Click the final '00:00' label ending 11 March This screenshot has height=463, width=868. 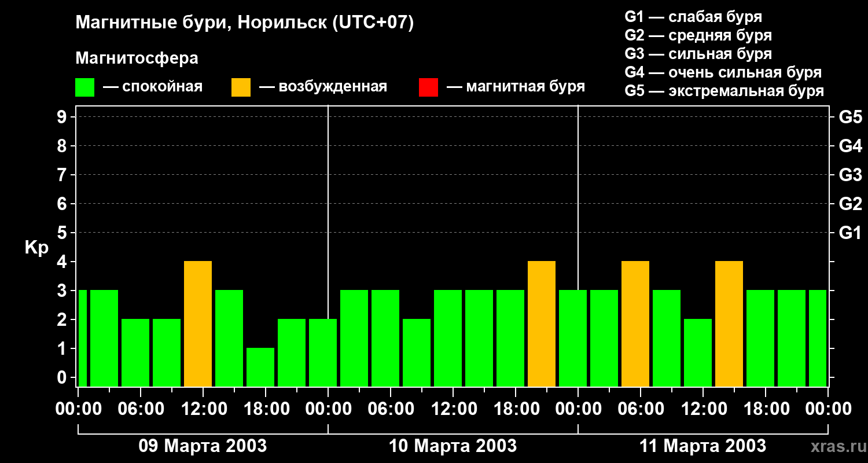pyautogui.click(x=828, y=409)
